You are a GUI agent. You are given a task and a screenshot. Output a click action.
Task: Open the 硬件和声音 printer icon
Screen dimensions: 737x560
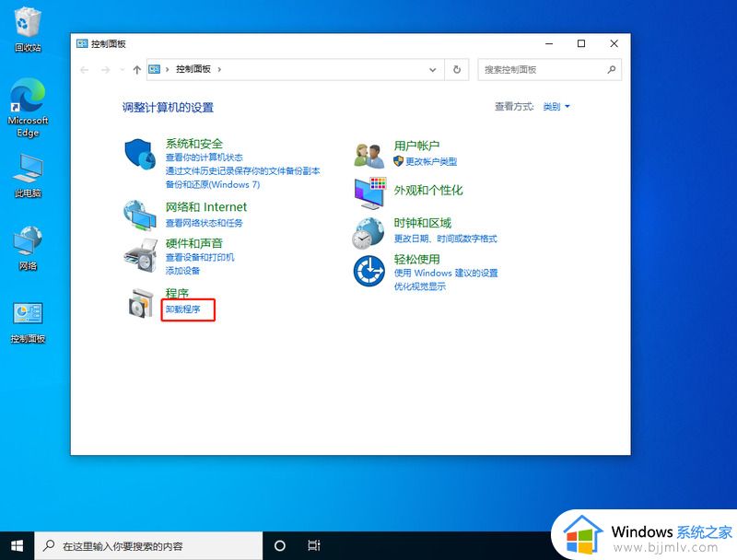[x=140, y=254]
